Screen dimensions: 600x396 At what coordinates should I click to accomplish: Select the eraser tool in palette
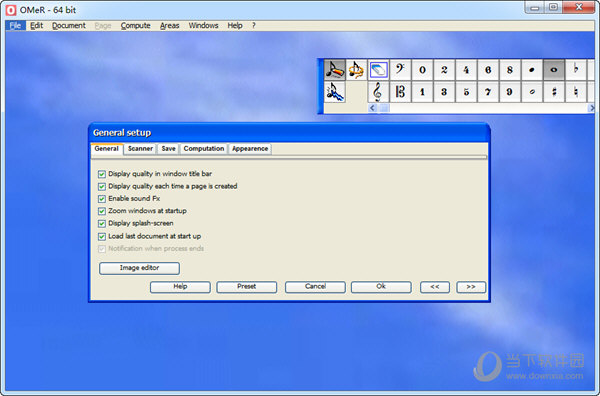tap(378, 70)
